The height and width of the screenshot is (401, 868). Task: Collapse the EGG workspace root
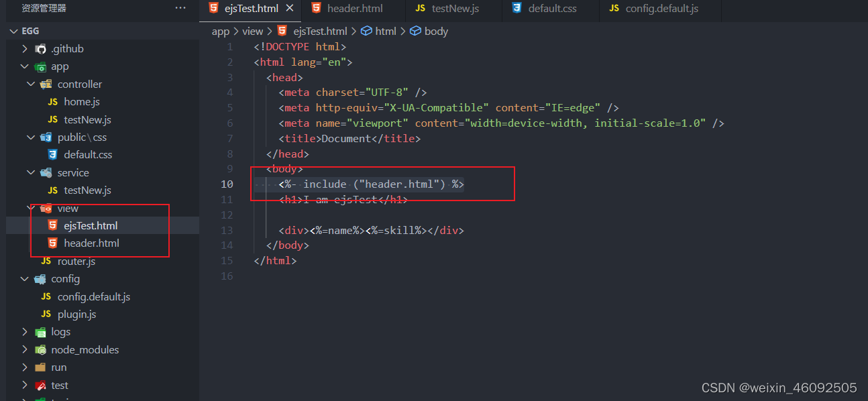pos(13,30)
